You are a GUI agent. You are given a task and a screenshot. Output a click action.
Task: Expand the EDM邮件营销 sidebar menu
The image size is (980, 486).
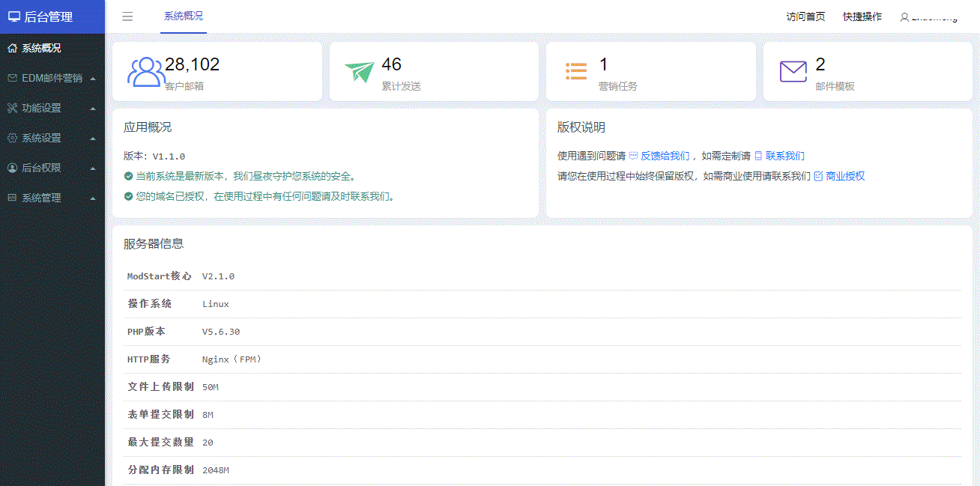pos(52,78)
